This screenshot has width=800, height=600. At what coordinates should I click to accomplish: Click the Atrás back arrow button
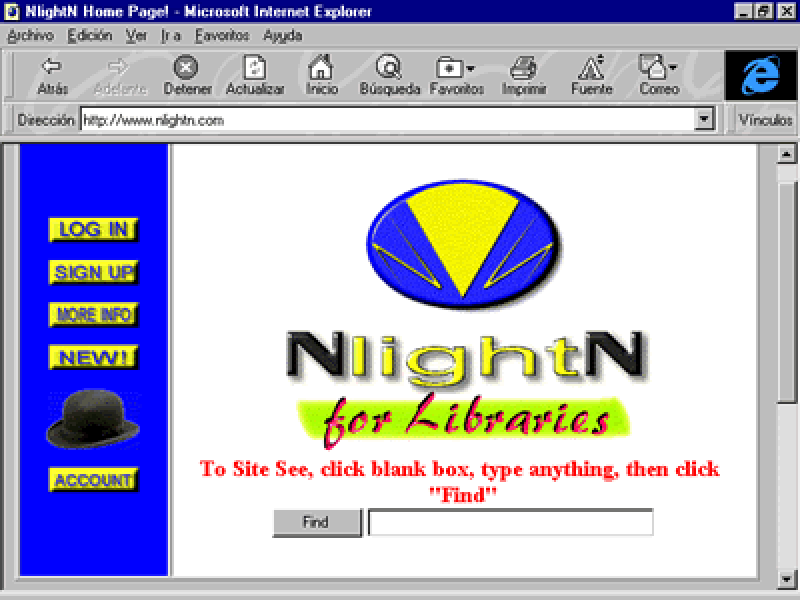[x=53, y=76]
